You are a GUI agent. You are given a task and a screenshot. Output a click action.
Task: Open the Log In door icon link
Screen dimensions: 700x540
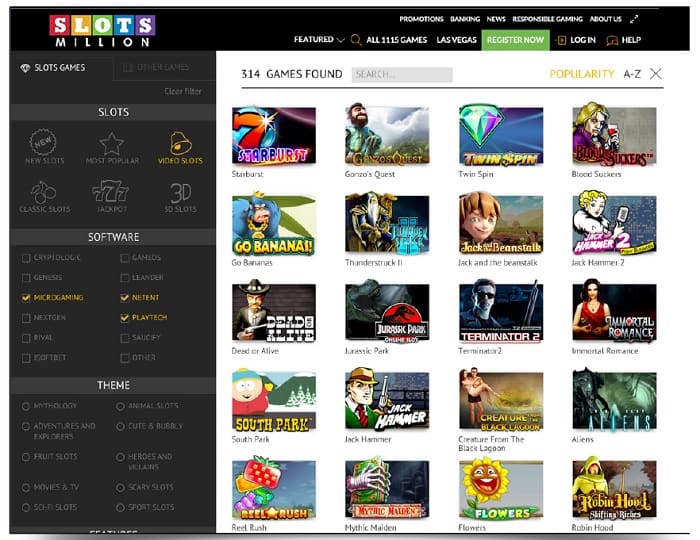pos(560,40)
